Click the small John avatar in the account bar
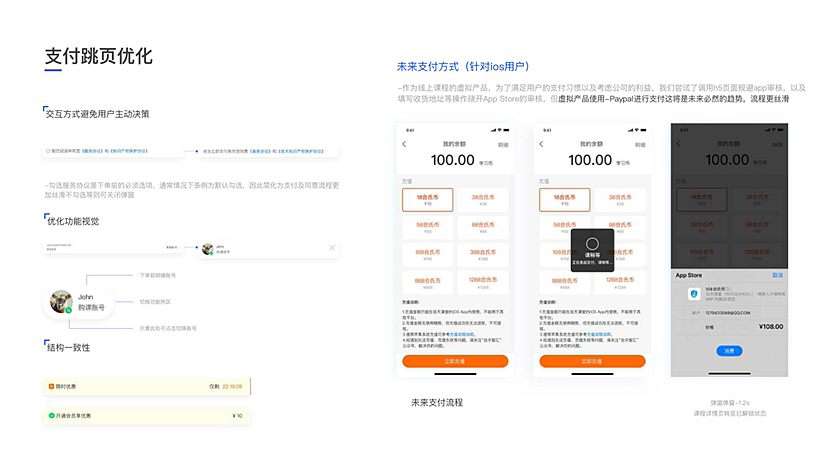 pos(208,248)
